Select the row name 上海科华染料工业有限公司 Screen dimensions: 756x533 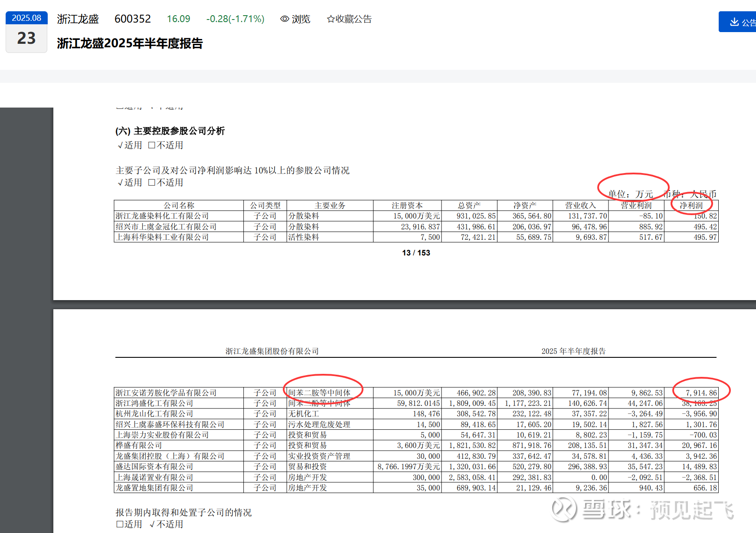(x=162, y=237)
